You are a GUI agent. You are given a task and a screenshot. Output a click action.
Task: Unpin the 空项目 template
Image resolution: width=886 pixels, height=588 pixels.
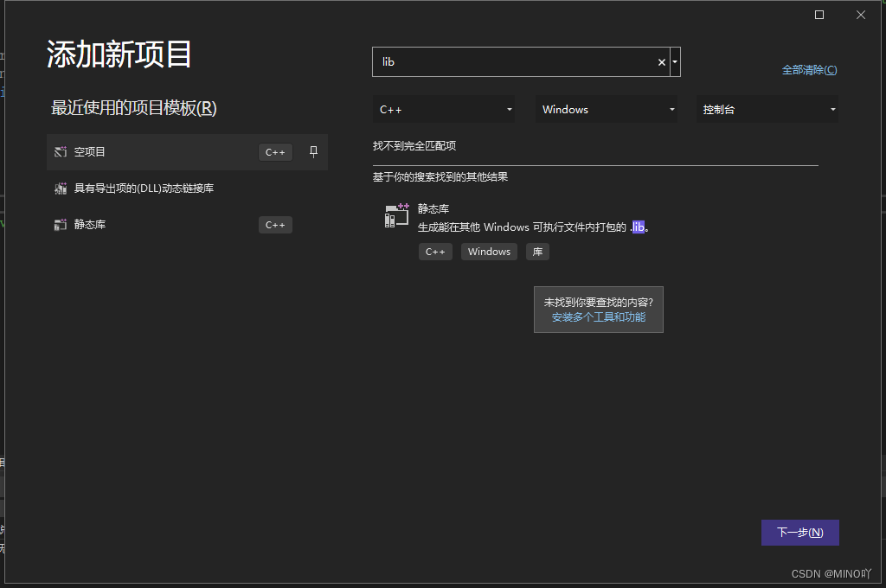[313, 151]
